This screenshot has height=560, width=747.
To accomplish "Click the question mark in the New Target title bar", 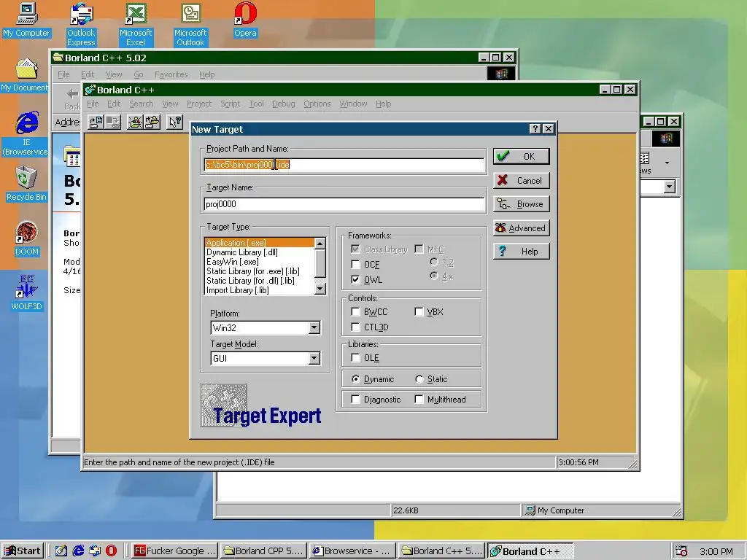I will coord(535,129).
